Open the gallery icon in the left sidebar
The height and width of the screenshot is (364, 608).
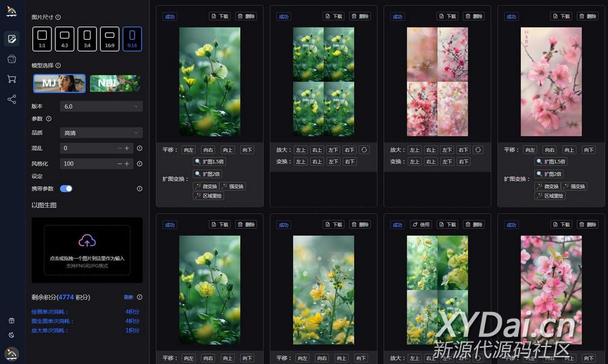pos(11,59)
